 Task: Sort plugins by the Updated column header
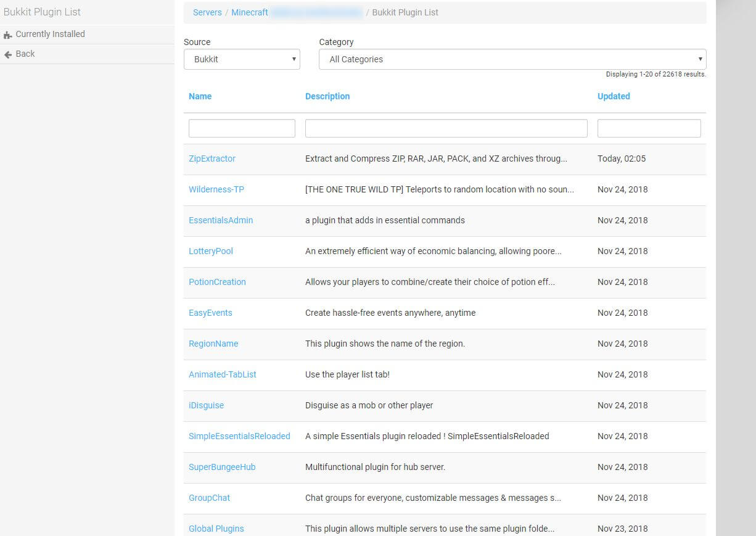(x=613, y=96)
